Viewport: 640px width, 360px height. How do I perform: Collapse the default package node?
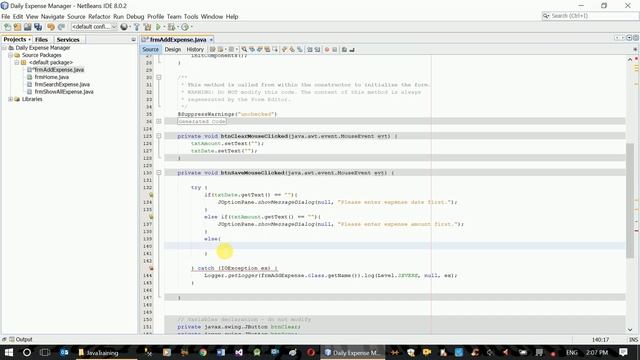coord(17,62)
